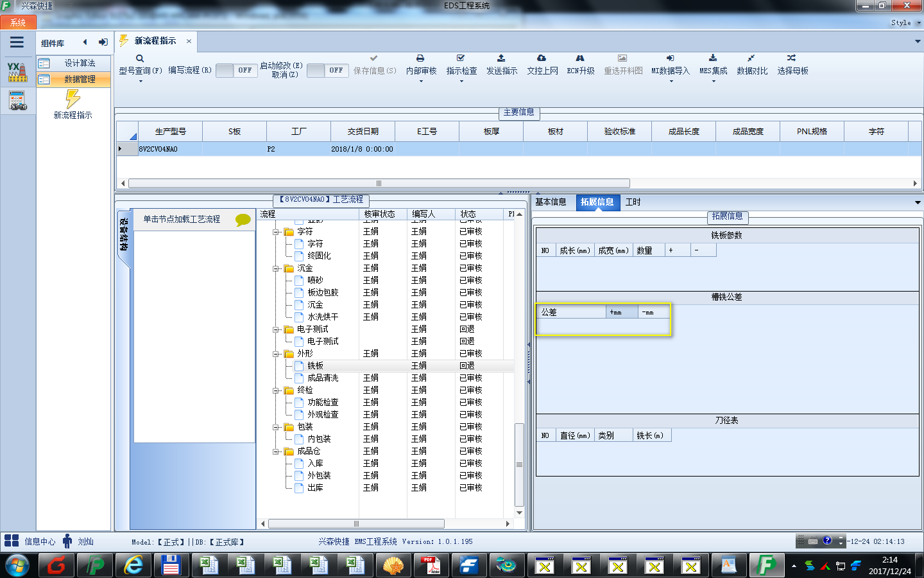This screenshot has height=578, width=924.
Task: Close 新流程指示 tab
Action: point(189,41)
